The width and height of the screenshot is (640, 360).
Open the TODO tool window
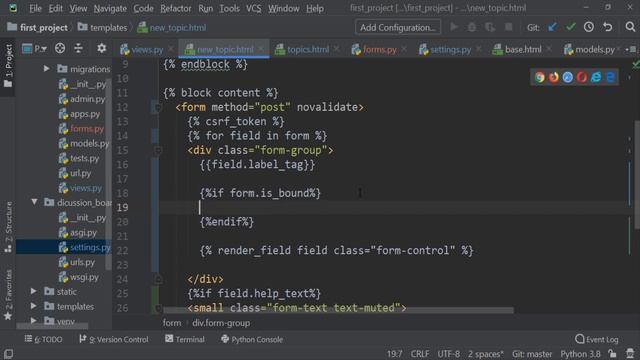click(x=43, y=339)
